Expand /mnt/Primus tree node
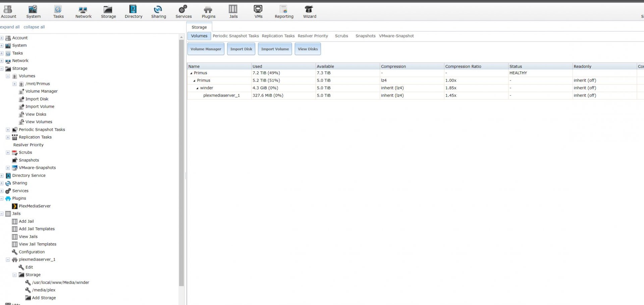 click(x=14, y=84)
